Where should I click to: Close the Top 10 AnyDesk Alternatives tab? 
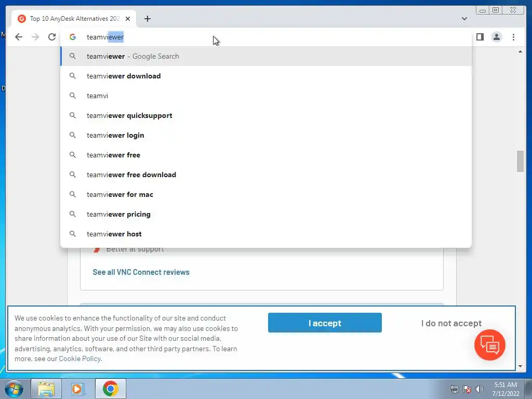coord(128,19)
